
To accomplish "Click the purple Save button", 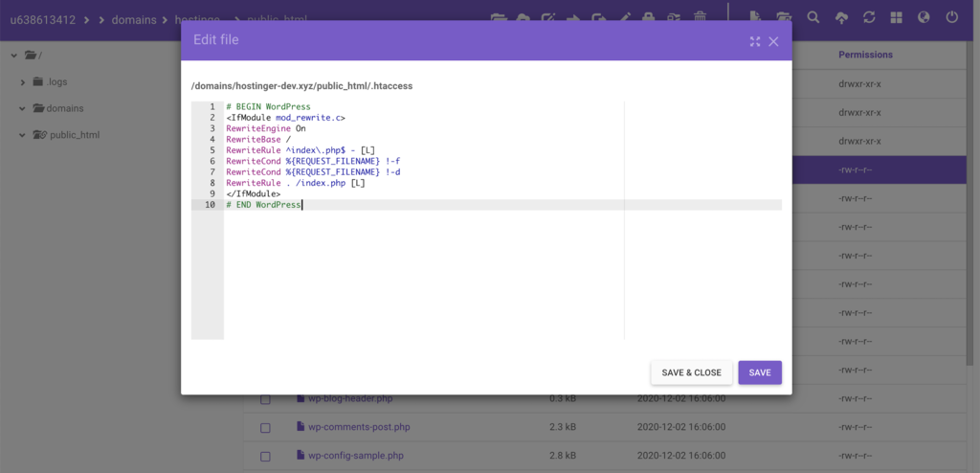I will 760,372.
